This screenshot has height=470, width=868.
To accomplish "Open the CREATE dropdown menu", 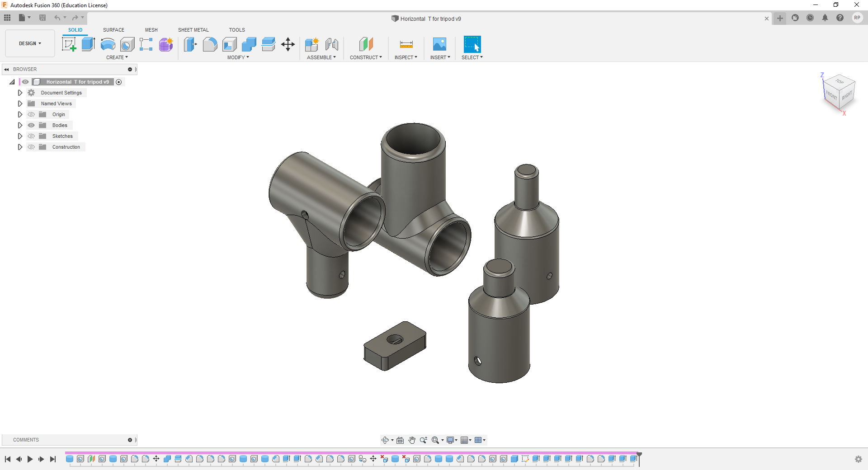I will (117, 57).
